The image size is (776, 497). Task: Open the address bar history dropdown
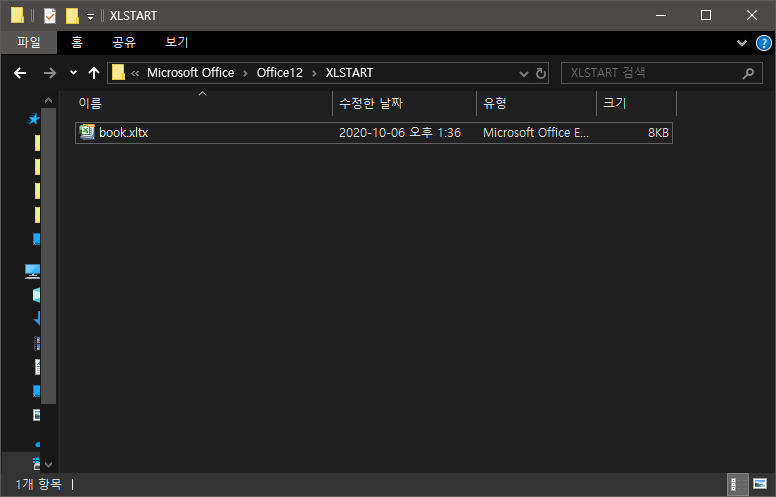pyautogui.click(x=524, y=74)
